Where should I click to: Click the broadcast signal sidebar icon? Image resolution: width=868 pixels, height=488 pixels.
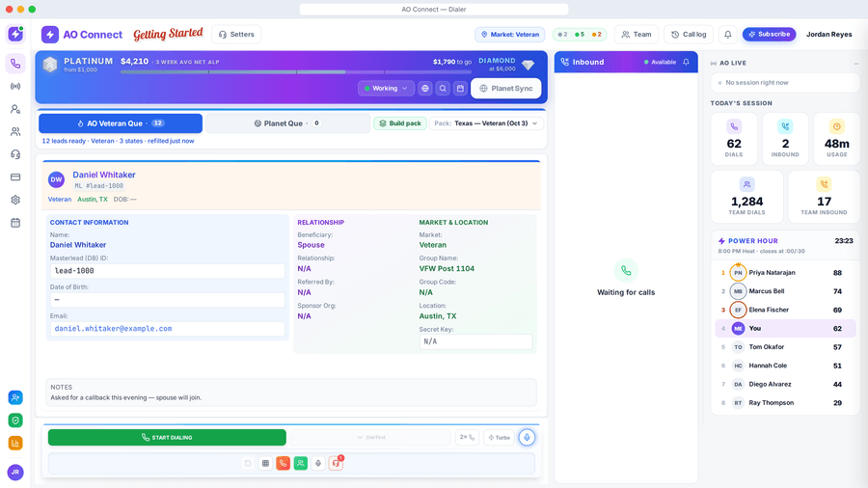click(x=15, y=86)
